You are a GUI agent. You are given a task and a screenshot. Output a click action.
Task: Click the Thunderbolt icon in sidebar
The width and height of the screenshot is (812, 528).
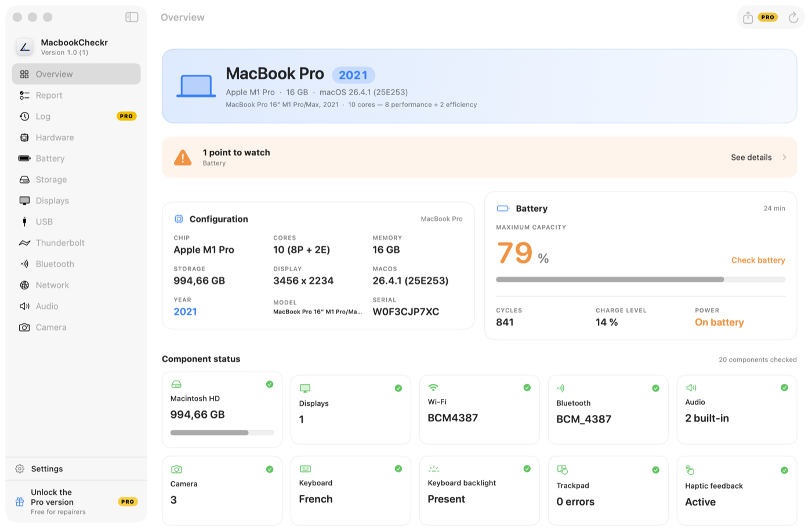[24, 243]
